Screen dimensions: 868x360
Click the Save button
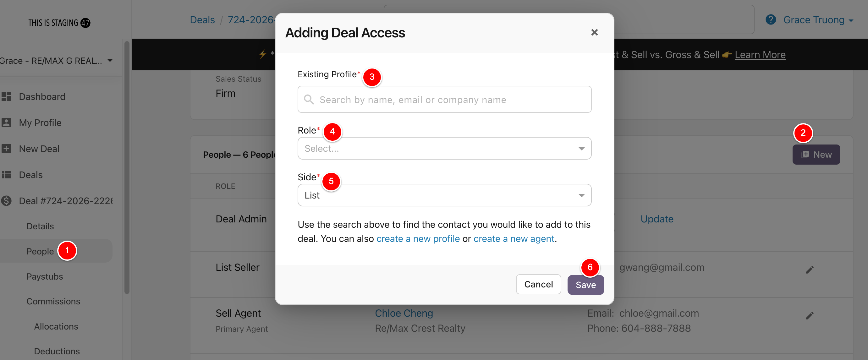[585, 285]
